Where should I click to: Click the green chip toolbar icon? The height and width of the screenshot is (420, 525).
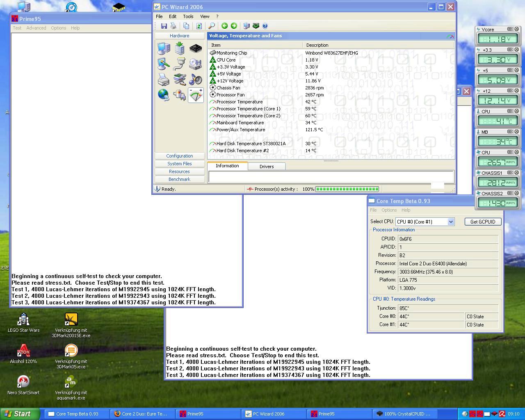[x=256, y=26]
